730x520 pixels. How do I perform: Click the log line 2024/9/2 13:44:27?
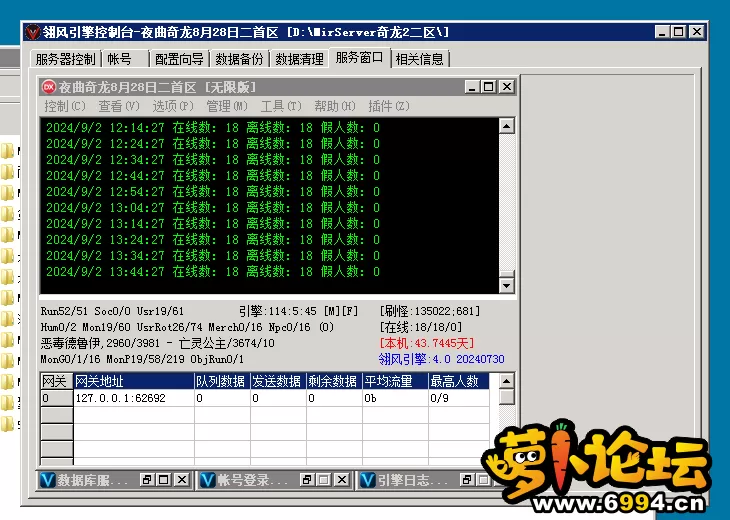click(213, 271)
